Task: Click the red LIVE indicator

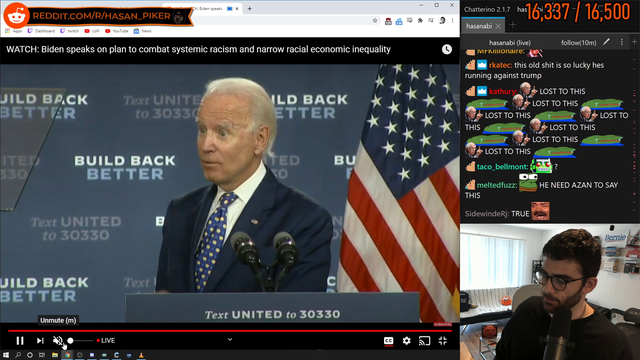Action: (x=106, y=340)
